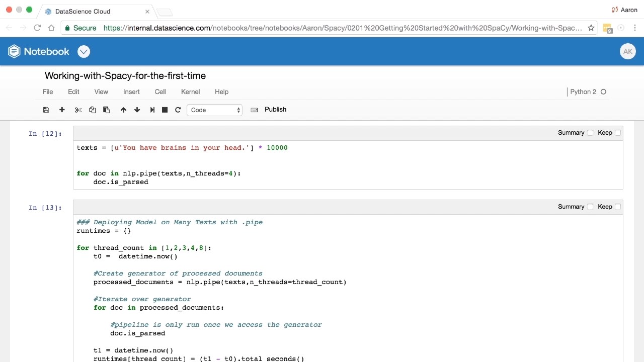Open the Cell menu
644x362 pixels.
pos(160,92)
